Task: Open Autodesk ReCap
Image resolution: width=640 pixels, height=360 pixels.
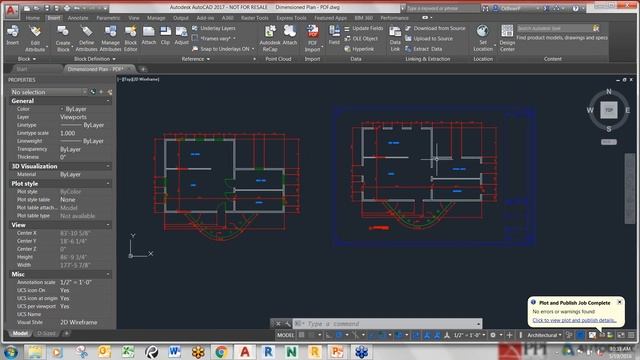Action: (x=270, y=38)
